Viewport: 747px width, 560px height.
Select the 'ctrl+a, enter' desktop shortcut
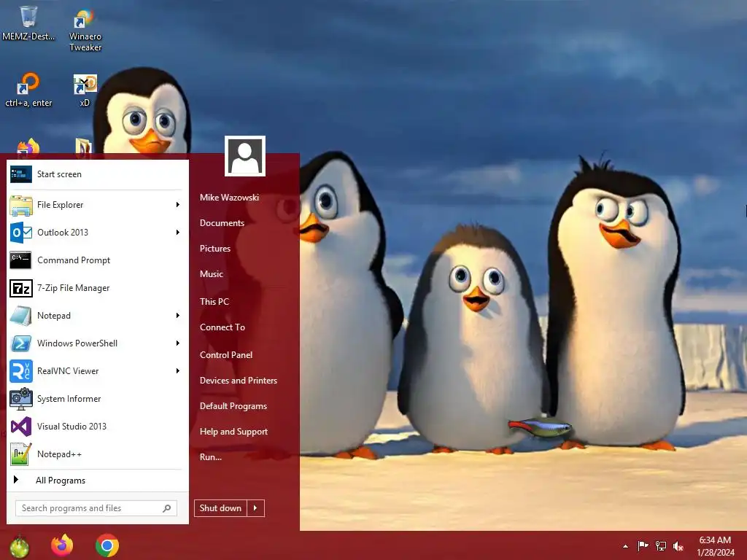[28, 90]
